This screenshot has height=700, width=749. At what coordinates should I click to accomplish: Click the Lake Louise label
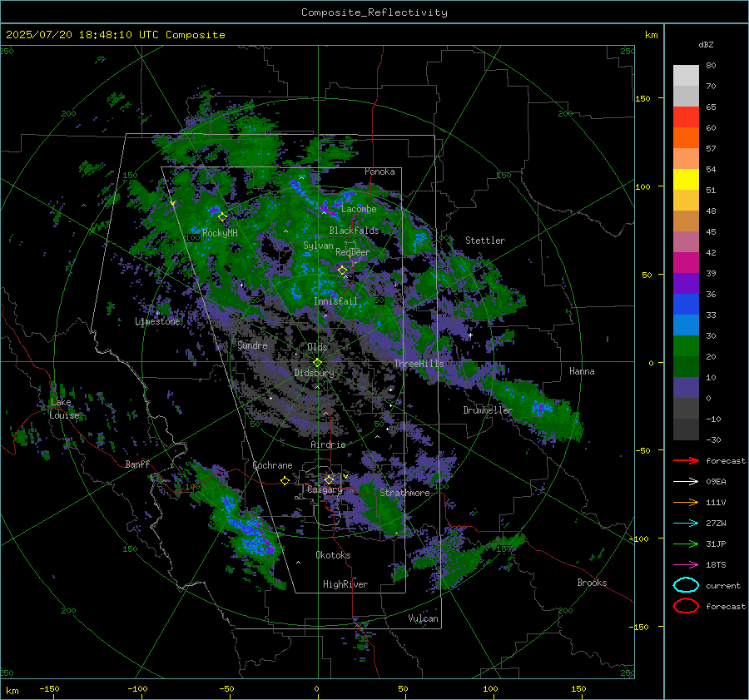coord(64,409)
